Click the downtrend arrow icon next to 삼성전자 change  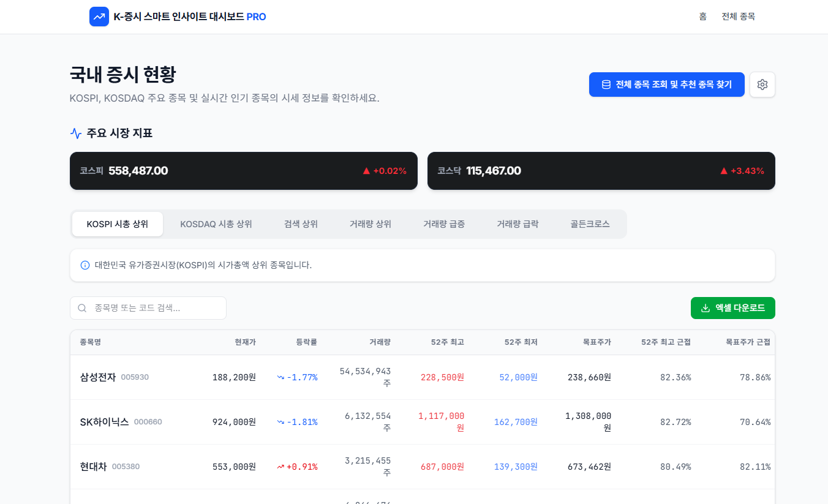(x=280, y=377)
